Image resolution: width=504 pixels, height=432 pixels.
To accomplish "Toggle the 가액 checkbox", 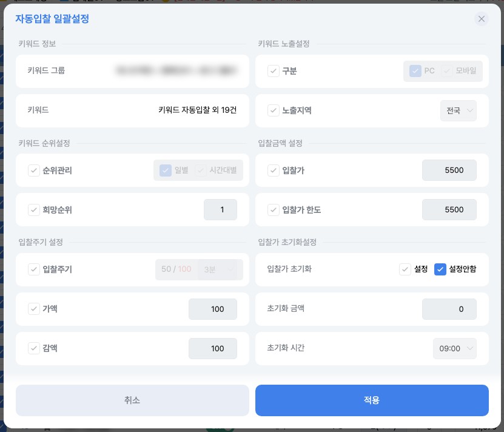I will click(x=34, y=309).
